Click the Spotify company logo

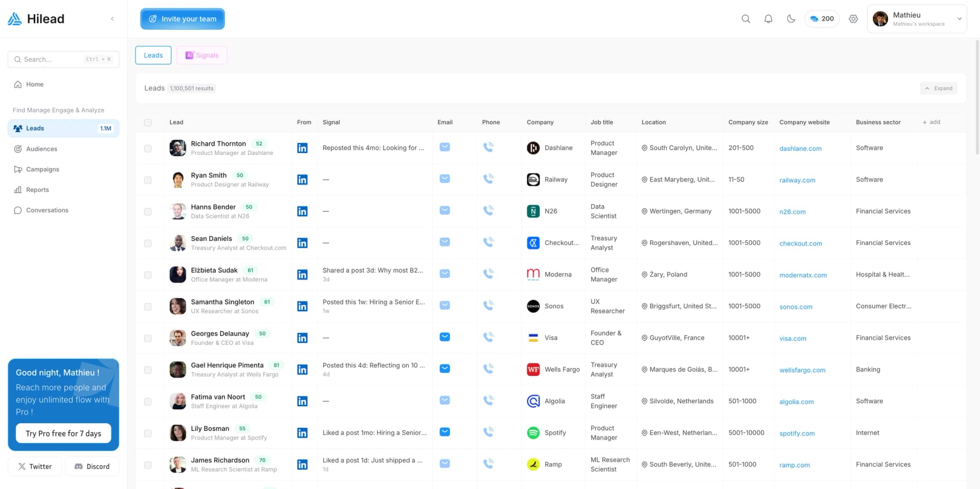click(x=533, y=433)
